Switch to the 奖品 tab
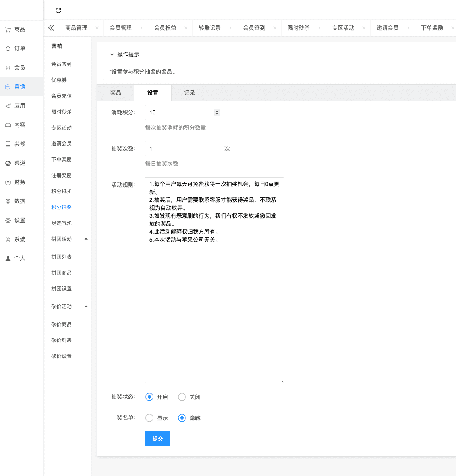The width and height of the screenshot is (456, 476). (x=116, y=93)
